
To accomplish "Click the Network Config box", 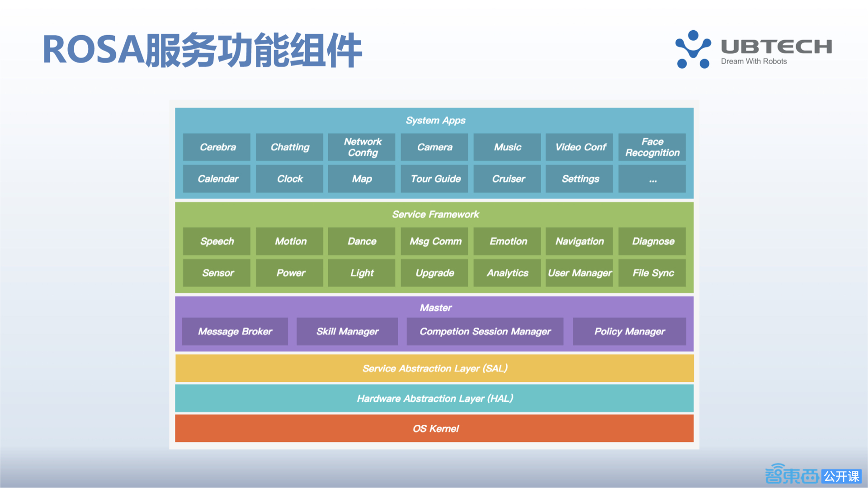I will tap(362, 147).
